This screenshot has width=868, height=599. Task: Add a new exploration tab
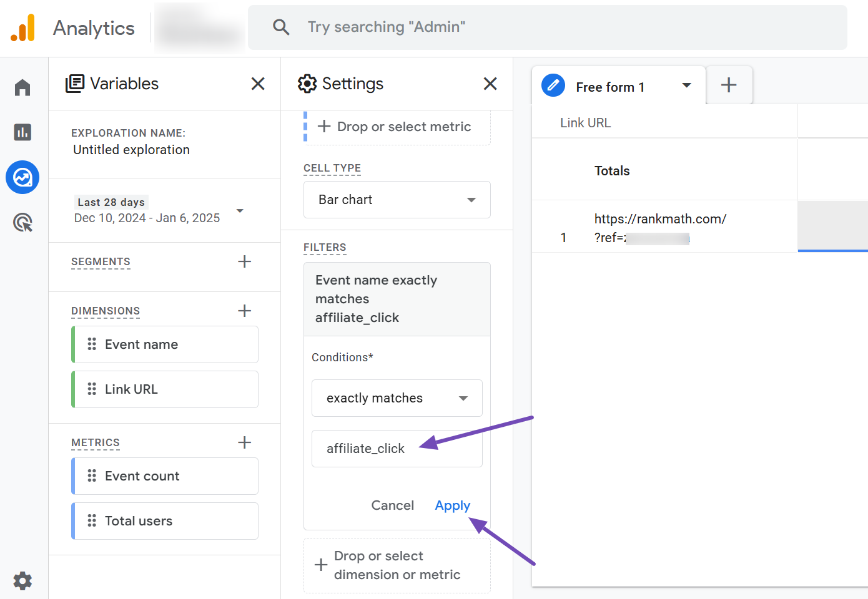pos(729,85)
